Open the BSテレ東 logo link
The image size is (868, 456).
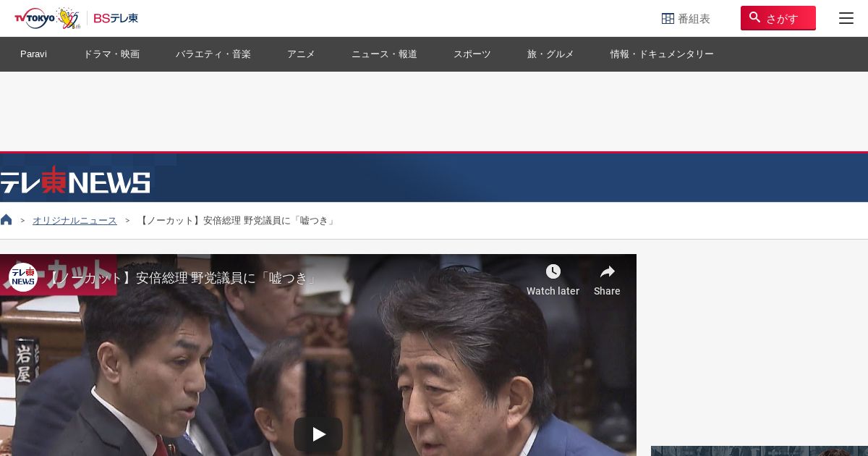[116, 18]
